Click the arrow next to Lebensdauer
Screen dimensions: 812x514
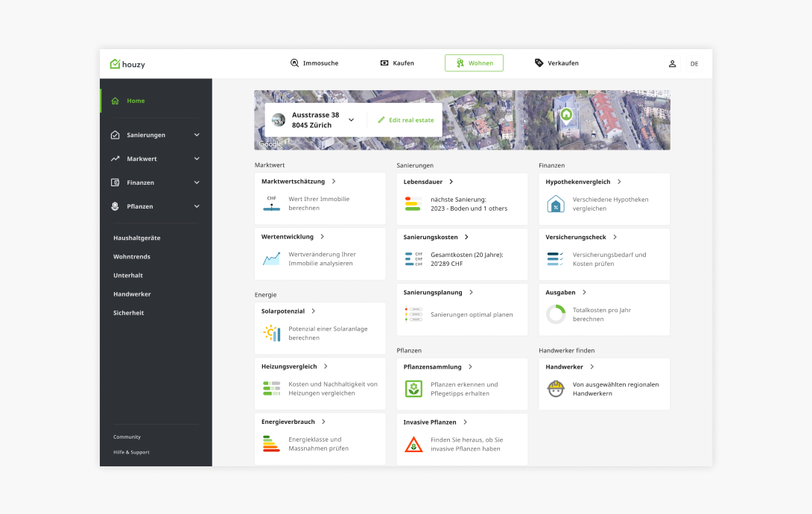pyautogui.click(x=451, y=182)
